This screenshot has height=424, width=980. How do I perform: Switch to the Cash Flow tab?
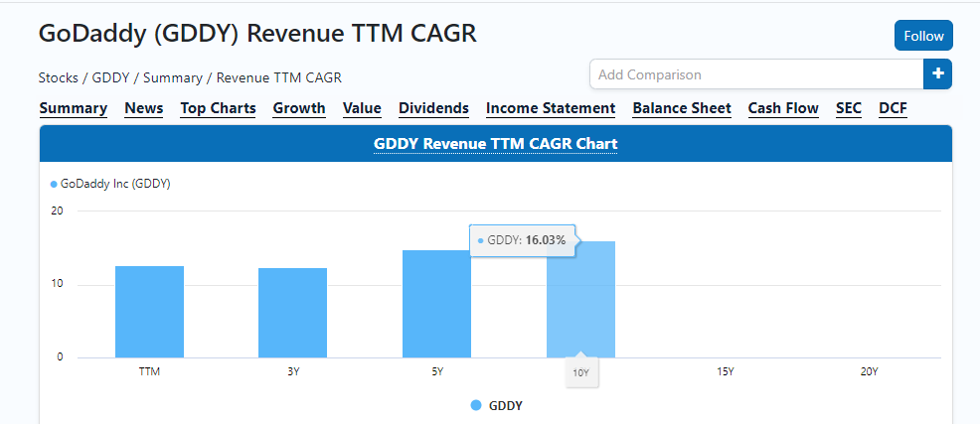783,108
